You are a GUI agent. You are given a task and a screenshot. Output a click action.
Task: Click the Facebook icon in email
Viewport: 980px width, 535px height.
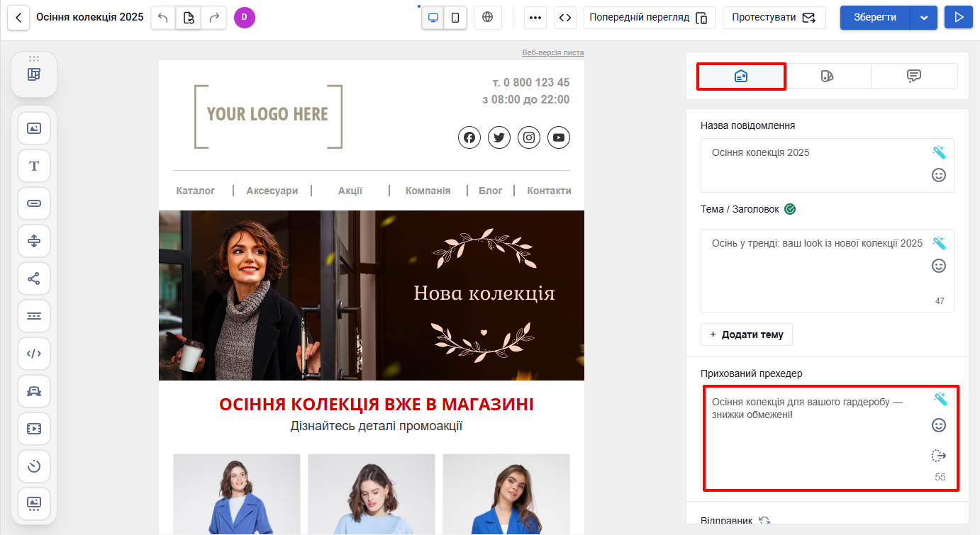[x=469, y=137]
